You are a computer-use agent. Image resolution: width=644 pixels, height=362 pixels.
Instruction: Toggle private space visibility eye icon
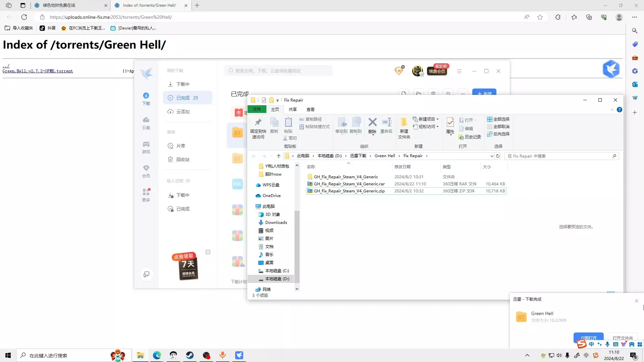188,181
